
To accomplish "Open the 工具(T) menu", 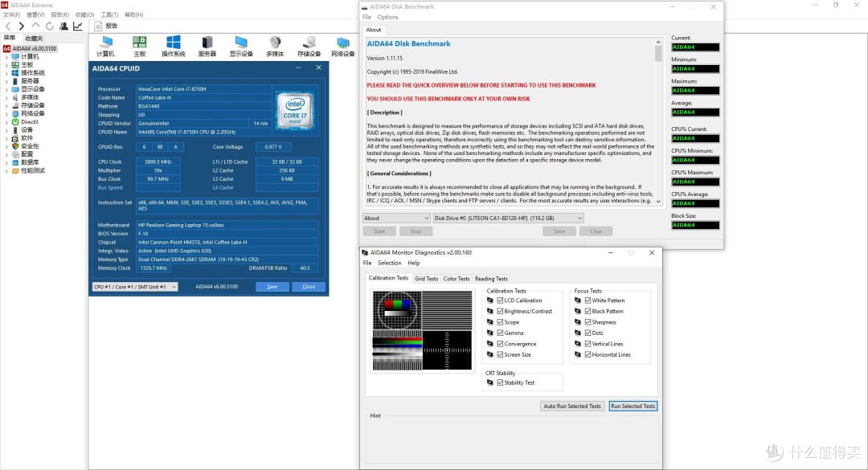I will (x=109, y=15).
